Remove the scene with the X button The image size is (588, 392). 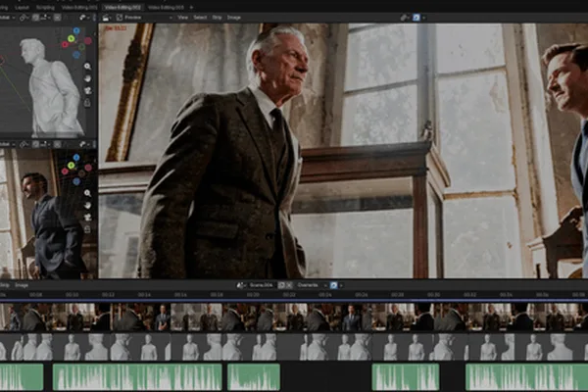click(x=289, y=285)
